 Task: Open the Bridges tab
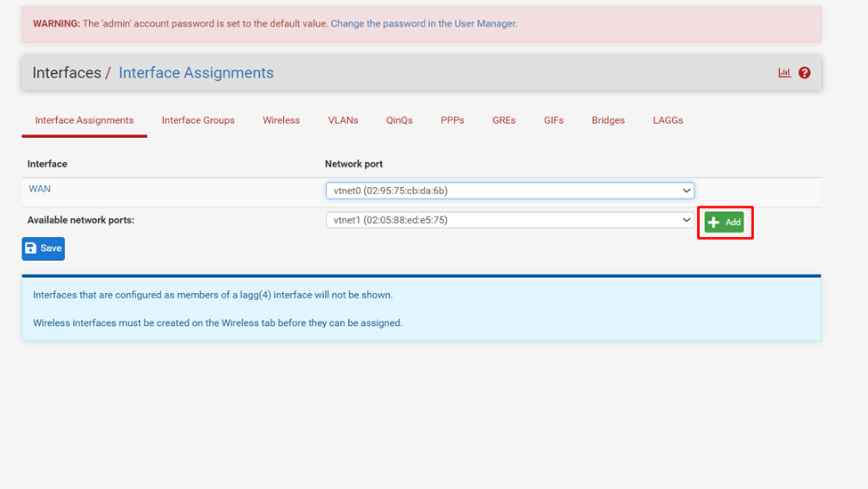[608, 120]
